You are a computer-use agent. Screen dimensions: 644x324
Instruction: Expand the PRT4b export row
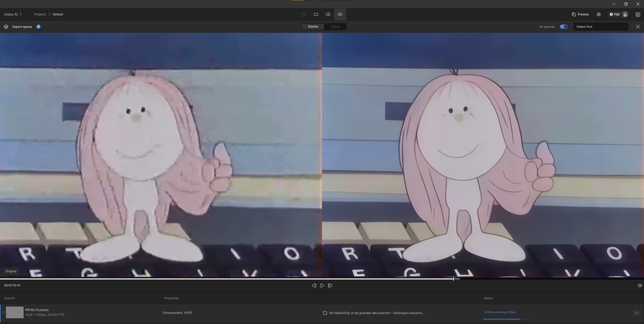tap(3, 313)
